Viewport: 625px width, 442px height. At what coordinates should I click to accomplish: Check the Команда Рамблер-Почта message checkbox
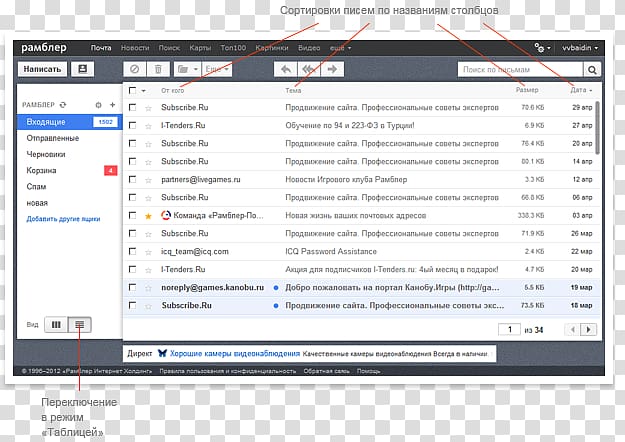tap(132, 215)
